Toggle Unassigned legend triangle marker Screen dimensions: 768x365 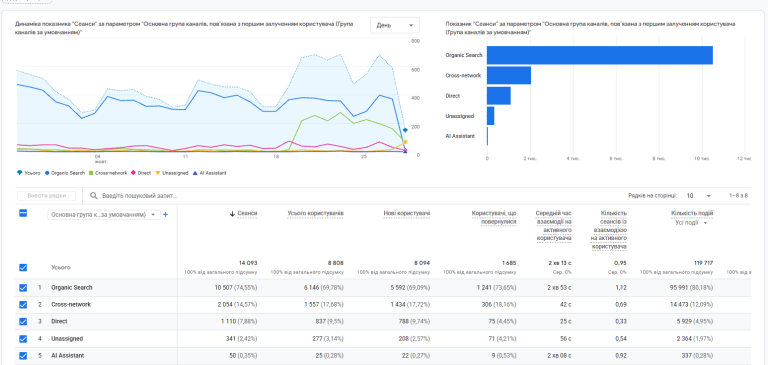(158, 173)
